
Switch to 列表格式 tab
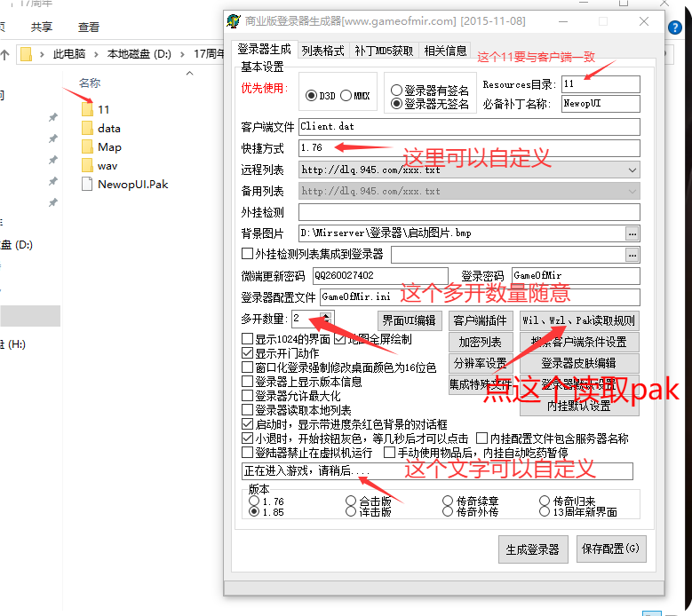coord(322,51)
